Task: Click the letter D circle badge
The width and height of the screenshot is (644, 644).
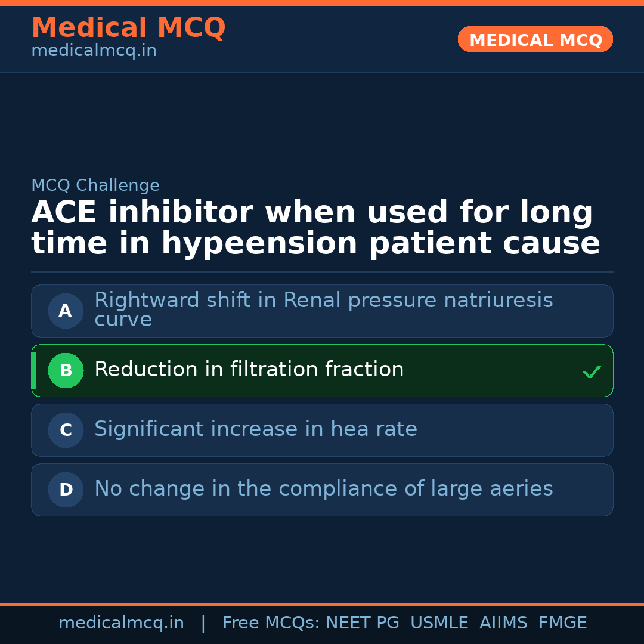Action: (x=66, y=490)
